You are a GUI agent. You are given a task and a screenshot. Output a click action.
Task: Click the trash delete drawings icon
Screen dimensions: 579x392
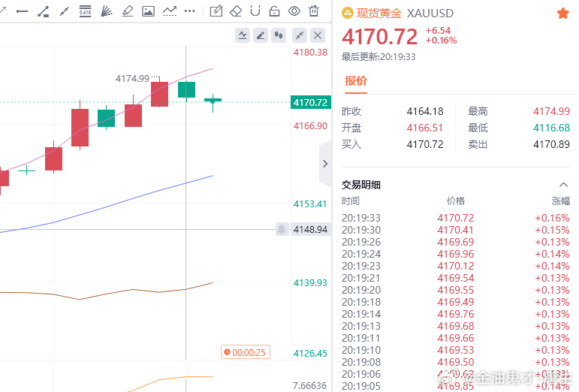314,11
